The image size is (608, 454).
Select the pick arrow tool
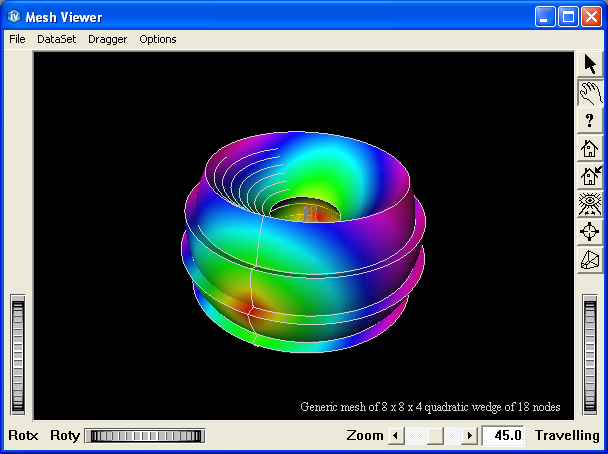[x=590, y=65]
